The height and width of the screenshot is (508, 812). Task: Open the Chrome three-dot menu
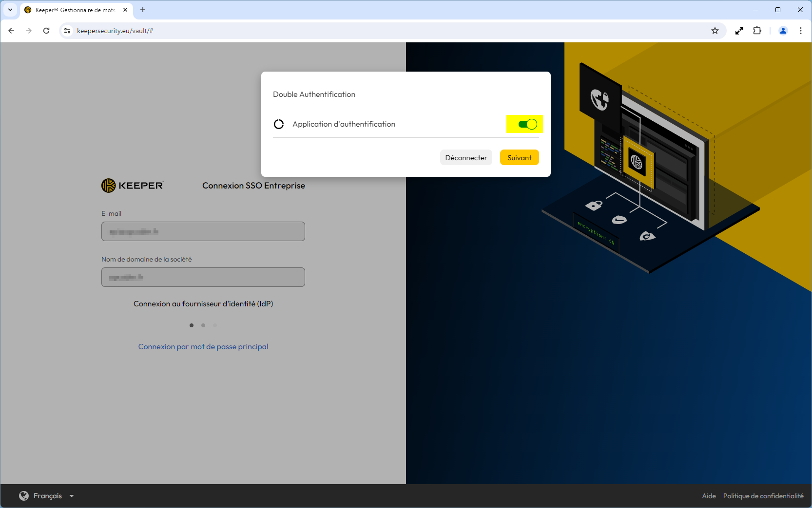(x=801, y=31)
